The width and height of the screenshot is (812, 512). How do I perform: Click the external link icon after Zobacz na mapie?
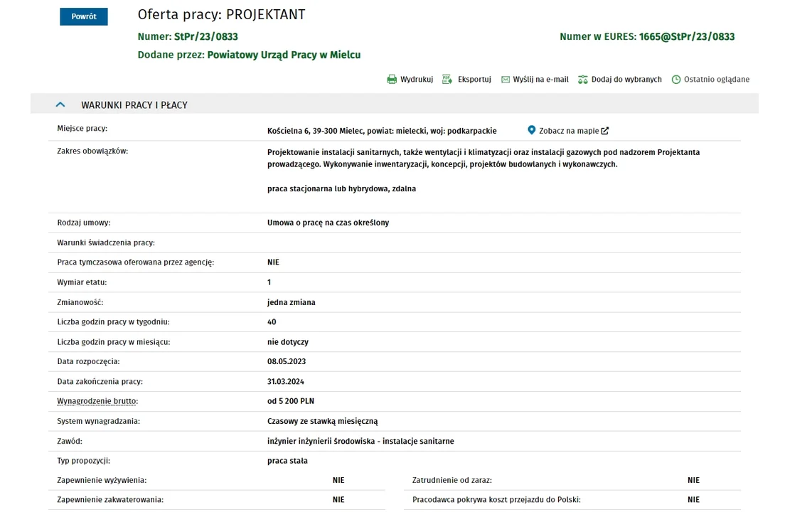pos(605,130)
